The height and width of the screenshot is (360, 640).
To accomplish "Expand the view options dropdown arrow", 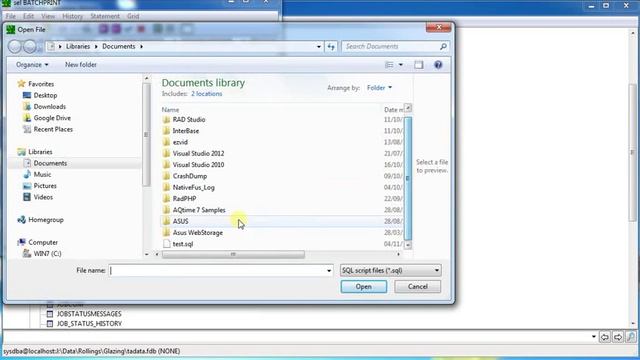I will tap(401, 65).
